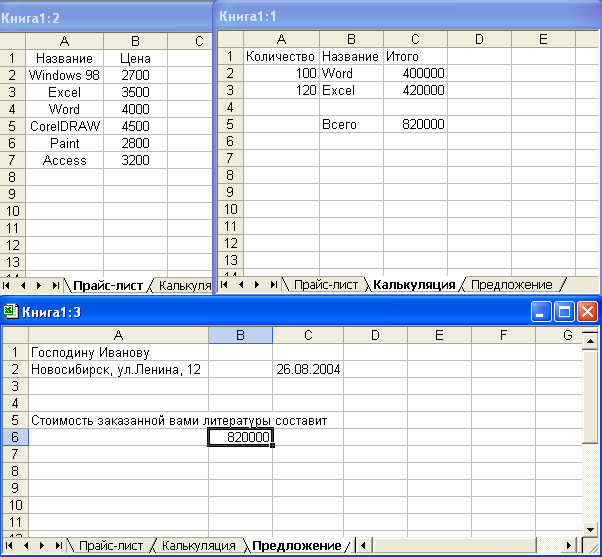Image resolution: width=602 pixels, height=557 pixels.
Task: Go to last sheet in Книга1:3 tab navigation
Action: click(59, 545)
